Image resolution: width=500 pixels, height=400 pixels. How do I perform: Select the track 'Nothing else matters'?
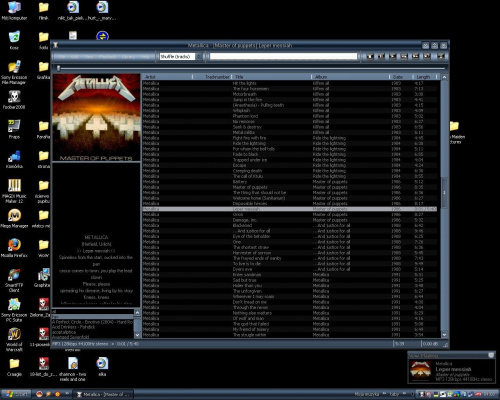pyautogui.click(x=289, y=313)
